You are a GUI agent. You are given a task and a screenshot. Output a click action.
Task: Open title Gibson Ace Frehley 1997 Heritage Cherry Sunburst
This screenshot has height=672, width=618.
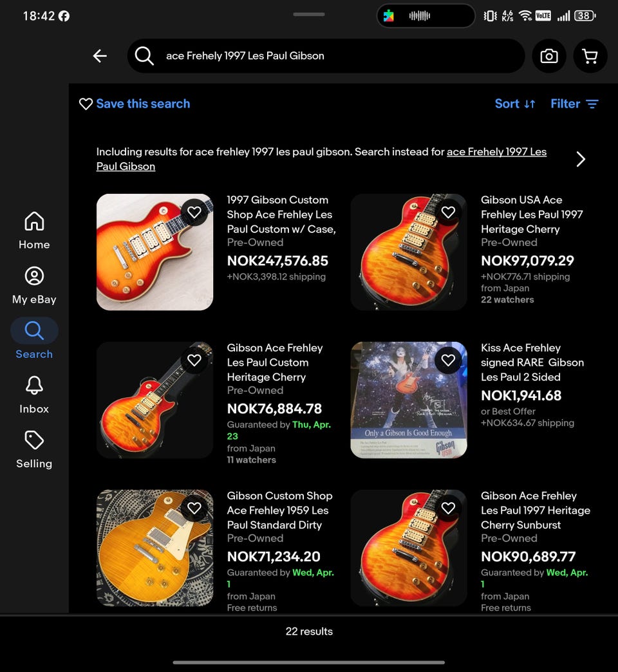pyautogui.click(x=536, y=510)
